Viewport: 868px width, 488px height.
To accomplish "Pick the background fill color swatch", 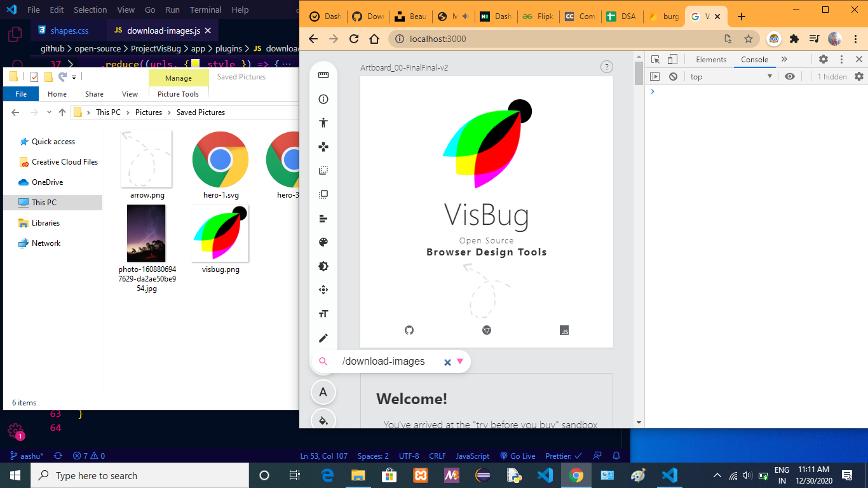I will 323,420.
